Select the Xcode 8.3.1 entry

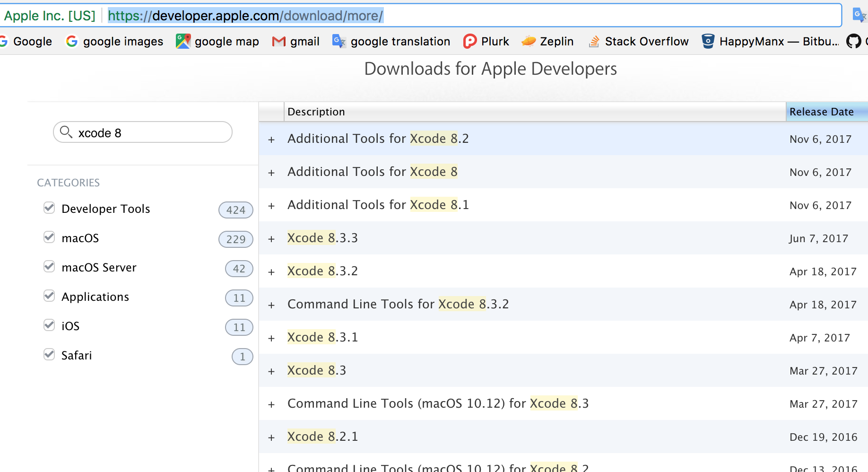(x=322, y=337)
